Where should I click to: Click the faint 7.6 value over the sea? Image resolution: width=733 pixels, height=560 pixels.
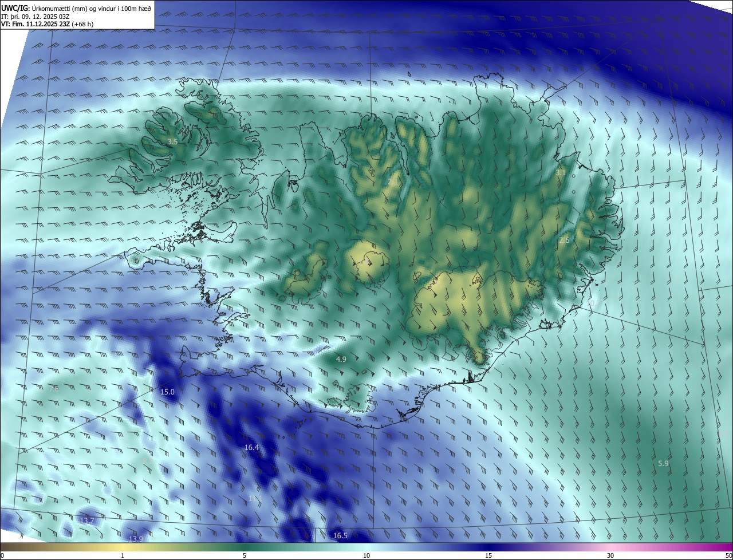(54, 389)
